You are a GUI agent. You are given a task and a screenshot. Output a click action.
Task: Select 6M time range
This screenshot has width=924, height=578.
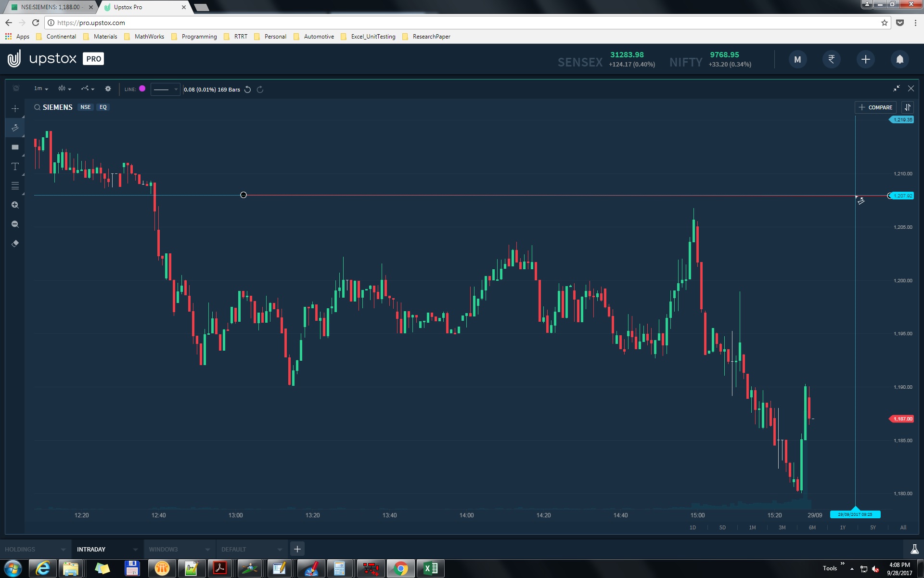(x=812, y=527)
